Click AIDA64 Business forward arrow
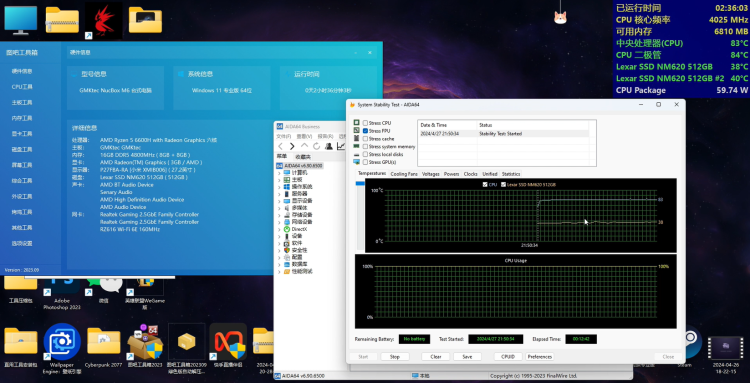 click(x=292, y=146)
